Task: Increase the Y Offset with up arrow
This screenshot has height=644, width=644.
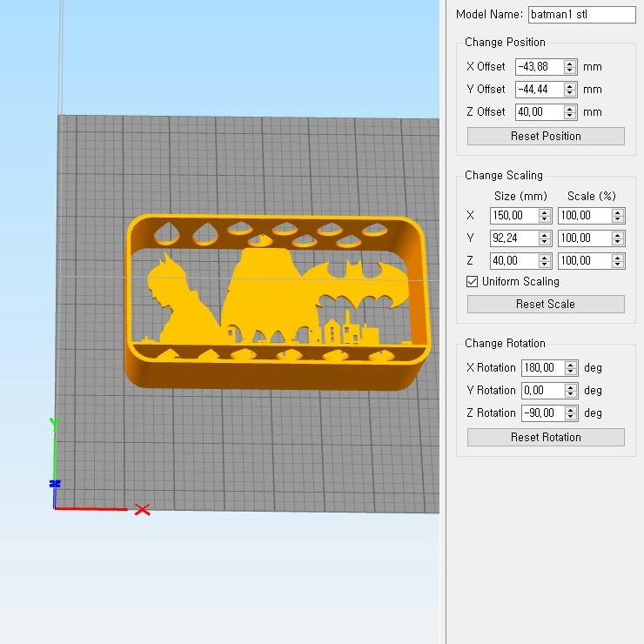Action: pos(570,85)
